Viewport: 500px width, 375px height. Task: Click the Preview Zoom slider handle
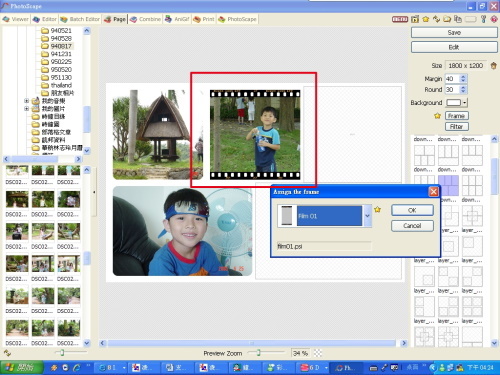coord(258,353)
